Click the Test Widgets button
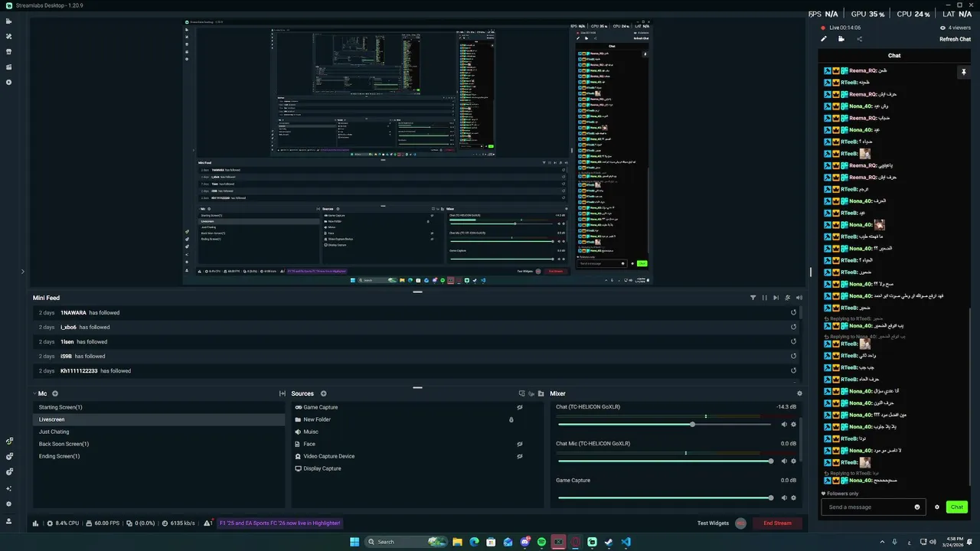Viewport: 980px width, 551px height. click(x=713, y=523)
